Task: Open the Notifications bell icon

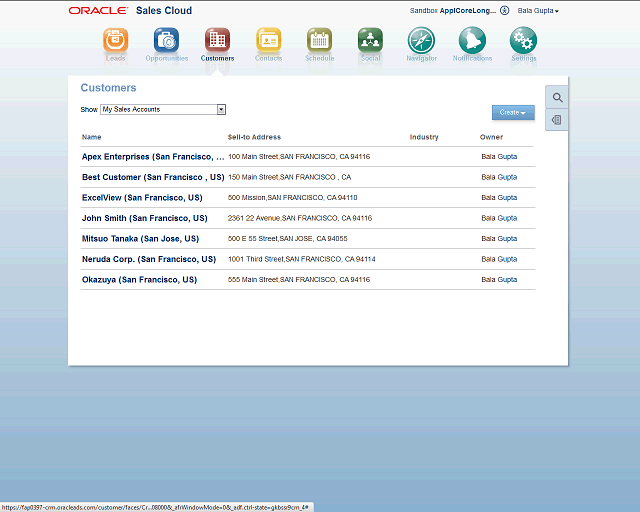Action: point(472,40)
